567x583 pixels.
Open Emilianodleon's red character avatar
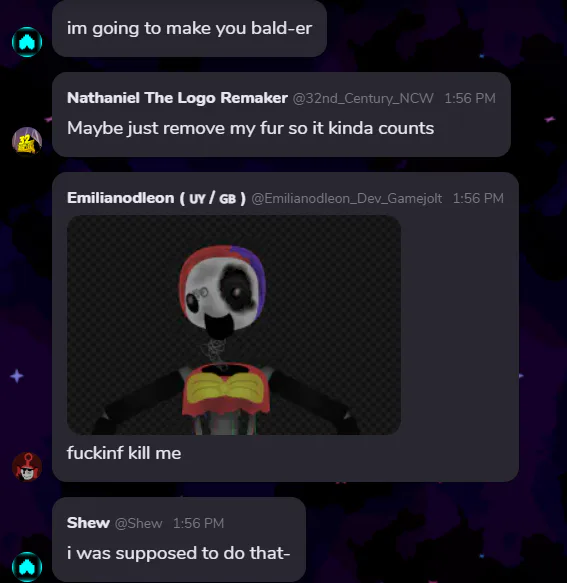pos(27,467)
